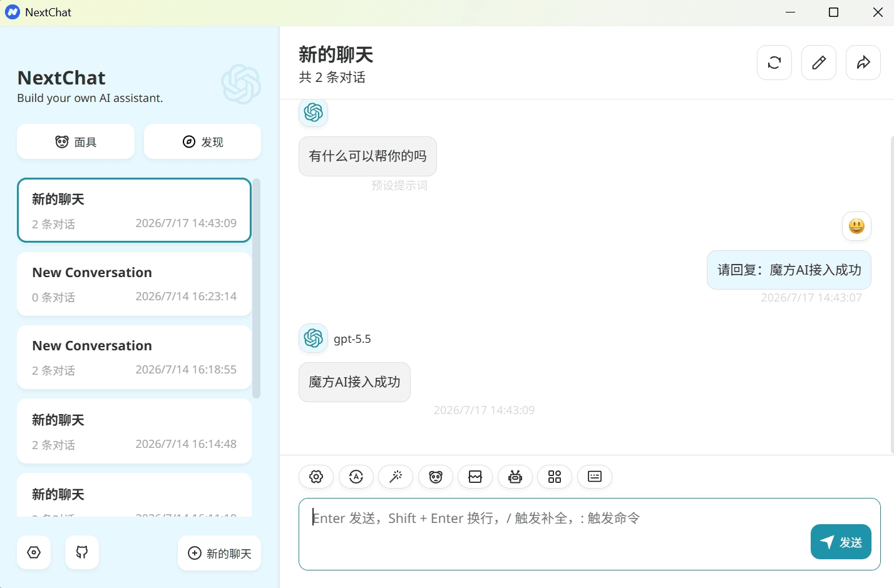This screenshot has height=588, width=894.
Task: Maximize the NextChat window
Action: [x=833, y=13]
